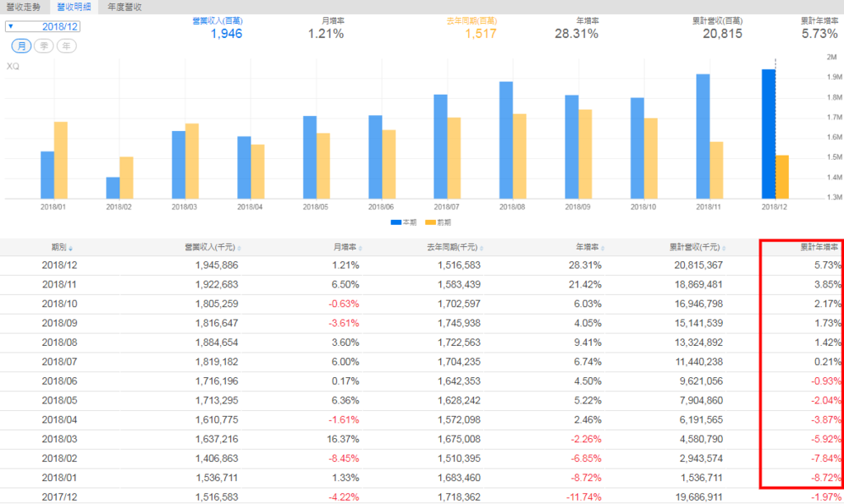Click the 5.73% cumulative growth cell
Image resolution: width=844 pixels, height=504 pixels.
[828, 265]
